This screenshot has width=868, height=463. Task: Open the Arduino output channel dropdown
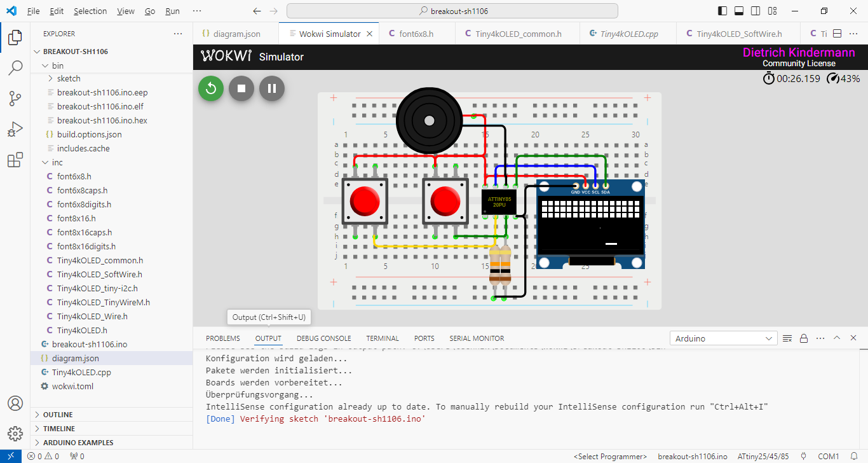coord(724,338)
